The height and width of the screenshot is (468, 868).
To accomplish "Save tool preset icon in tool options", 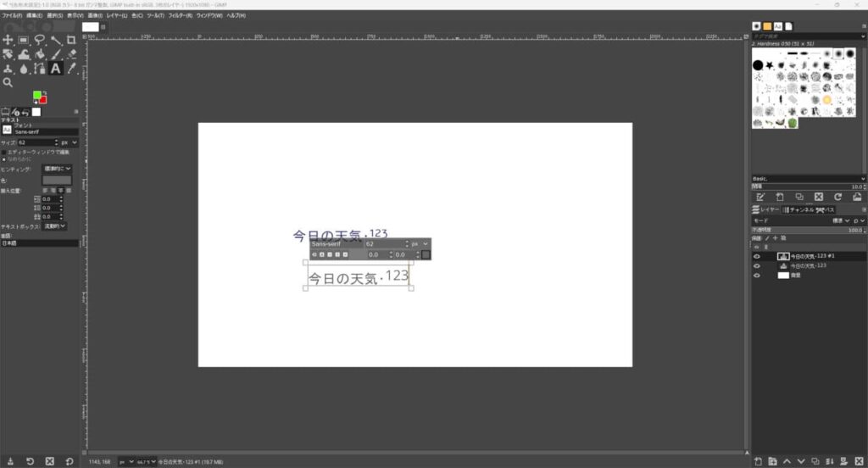I will point(10,461).
